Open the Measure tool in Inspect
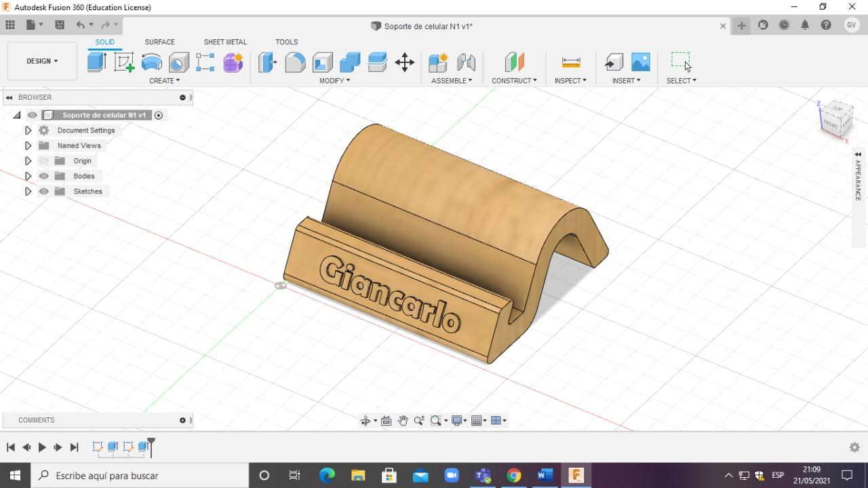The image size is (868, 488). coord(571,62)
